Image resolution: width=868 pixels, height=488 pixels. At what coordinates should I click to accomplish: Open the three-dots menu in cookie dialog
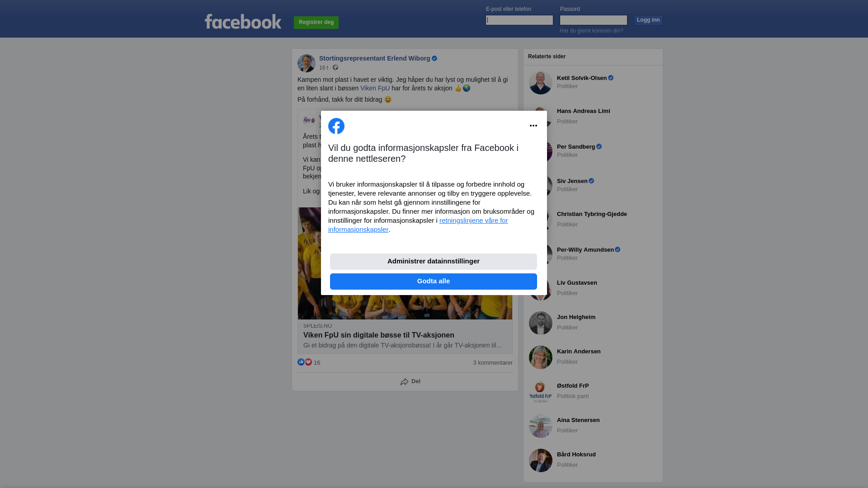pos(533,126)
